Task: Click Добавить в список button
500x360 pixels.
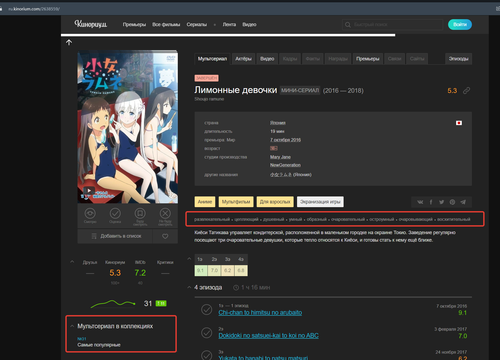Action: 115,236
